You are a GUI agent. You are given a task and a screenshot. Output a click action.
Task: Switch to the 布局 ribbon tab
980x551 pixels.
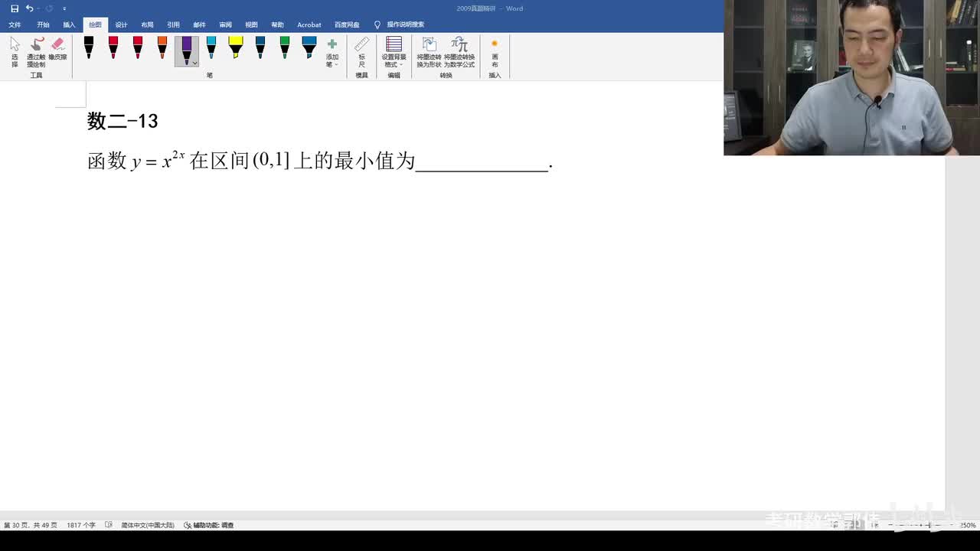(147, 24)
